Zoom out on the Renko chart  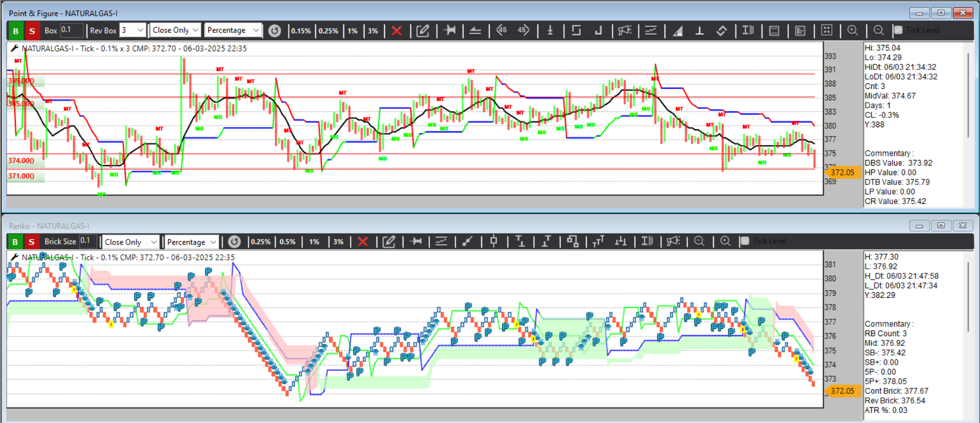(699, 241)
